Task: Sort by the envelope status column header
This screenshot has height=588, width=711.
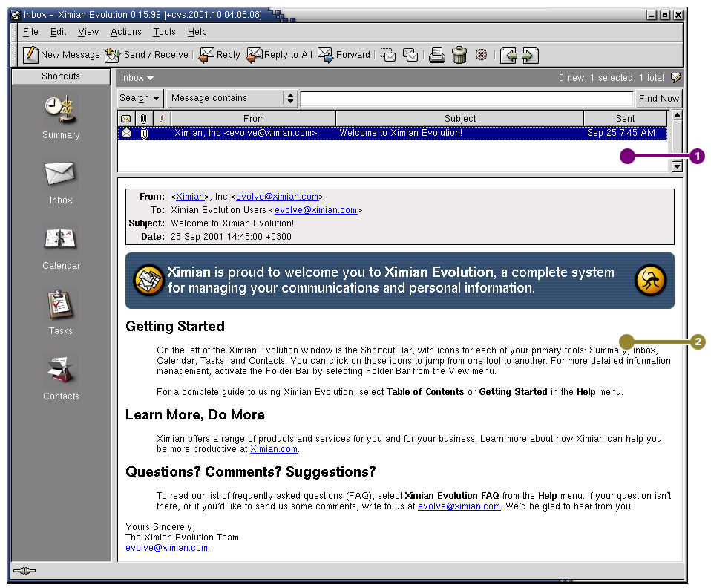Action: pos(126,119)
